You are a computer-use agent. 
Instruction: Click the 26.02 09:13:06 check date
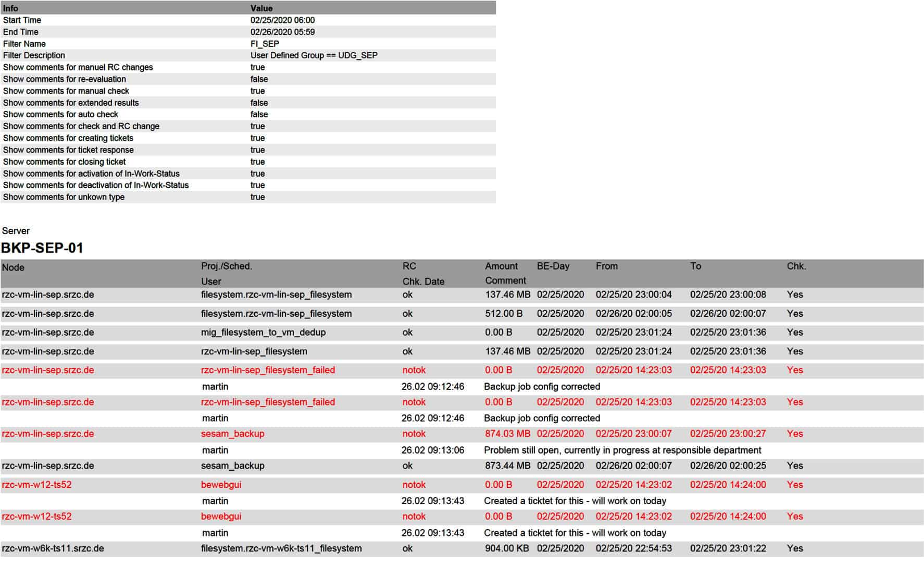pos(432,450)
